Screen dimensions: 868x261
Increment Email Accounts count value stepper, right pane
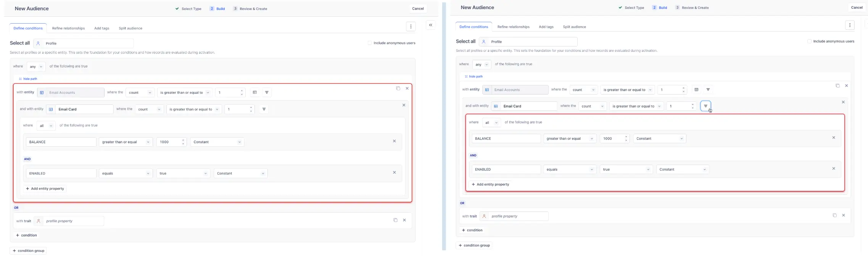[x=684, y=88]
